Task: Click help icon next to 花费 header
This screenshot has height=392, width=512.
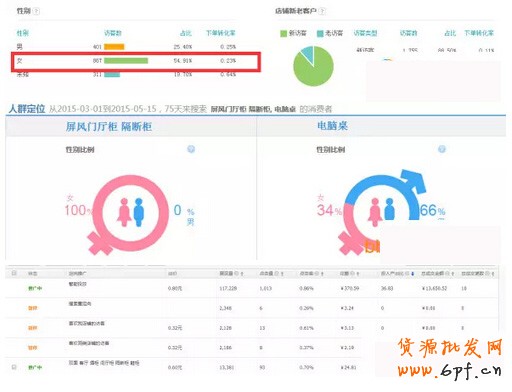Action: [352, 273]
